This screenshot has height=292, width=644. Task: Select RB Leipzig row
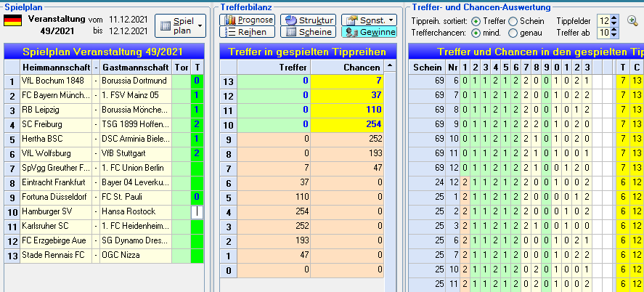pyautogui.click(x=104, y=110)
